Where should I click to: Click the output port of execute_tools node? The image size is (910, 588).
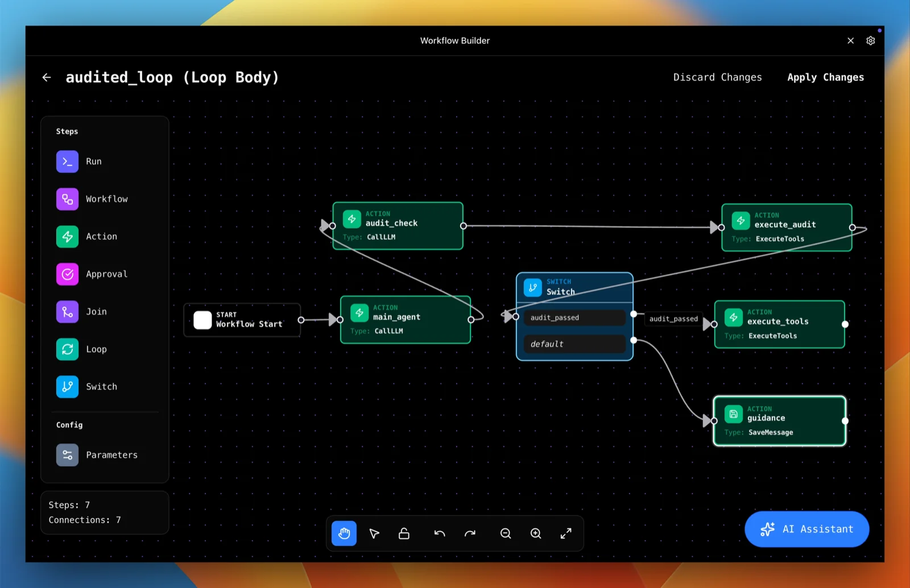845,324
